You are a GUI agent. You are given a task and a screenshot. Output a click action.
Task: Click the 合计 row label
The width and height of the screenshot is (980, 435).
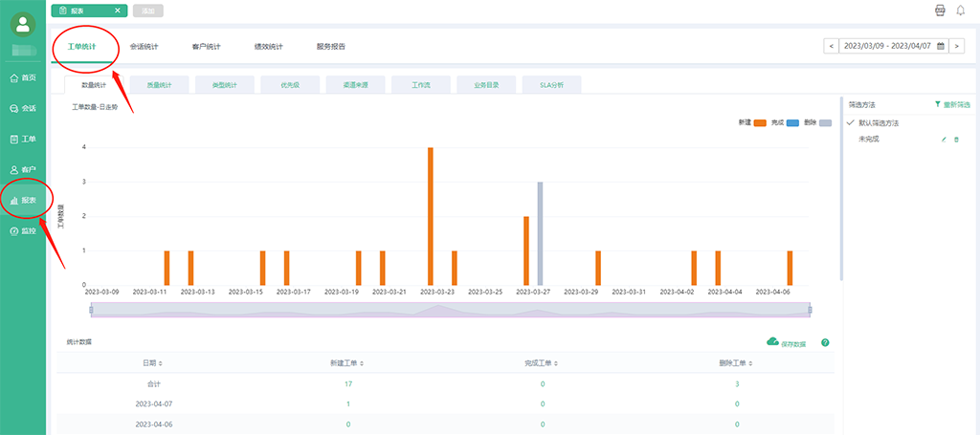(x=153, y=383)
